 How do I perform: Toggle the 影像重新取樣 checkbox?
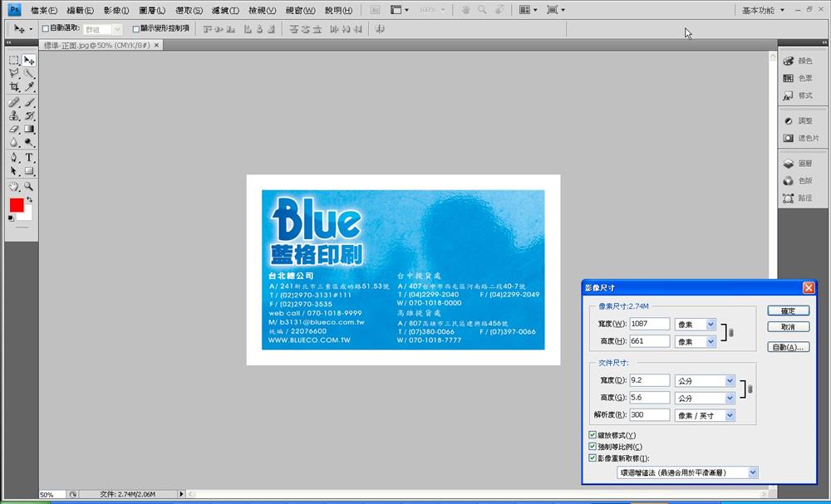592,458
